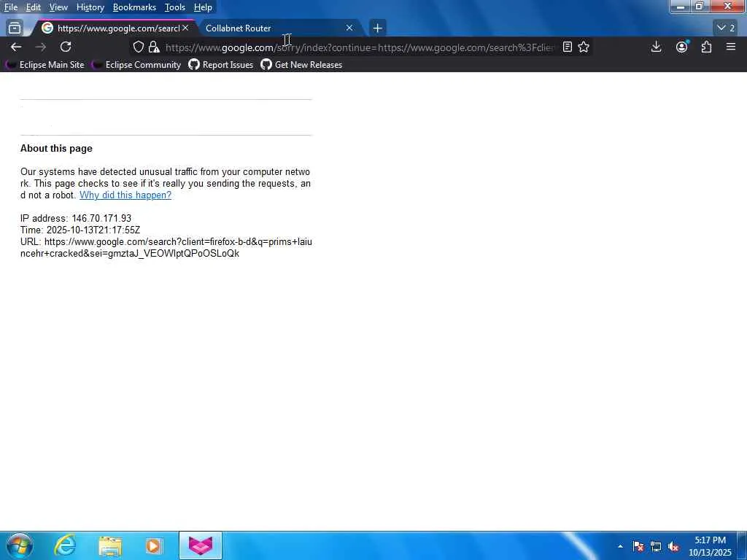Click the 'About this page' heading
The height and width of the screenshot is (560, 747).
[56, 148]
